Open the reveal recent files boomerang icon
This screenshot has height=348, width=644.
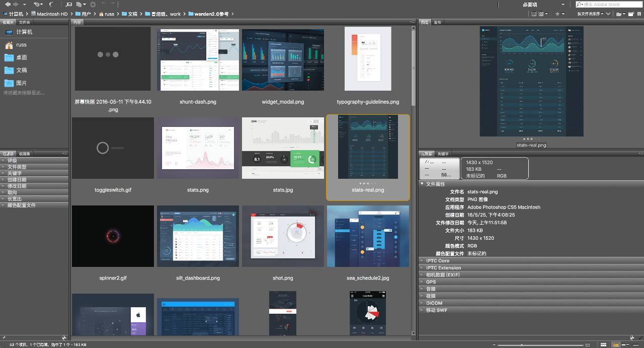coord(51,5)
